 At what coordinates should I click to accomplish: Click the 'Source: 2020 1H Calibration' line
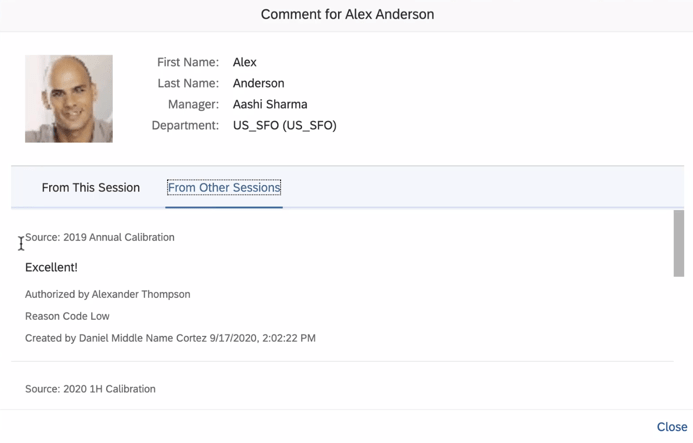(90, 388)
